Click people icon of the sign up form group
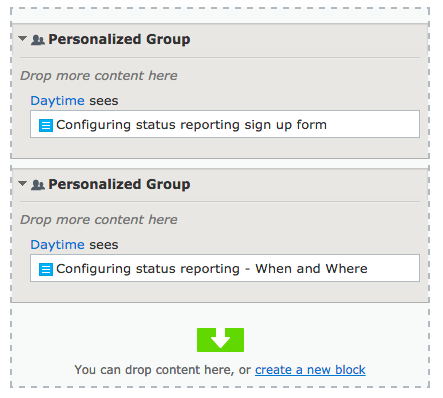 [38, 40]
